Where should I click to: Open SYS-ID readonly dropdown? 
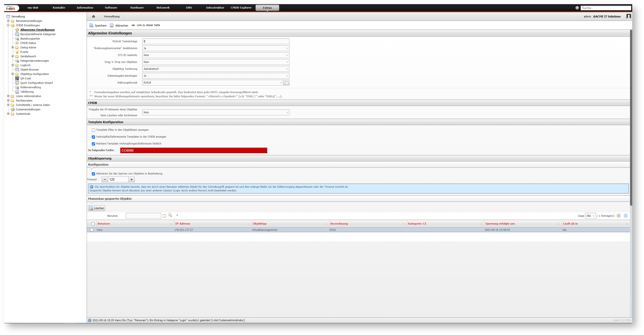coord(216,55)
